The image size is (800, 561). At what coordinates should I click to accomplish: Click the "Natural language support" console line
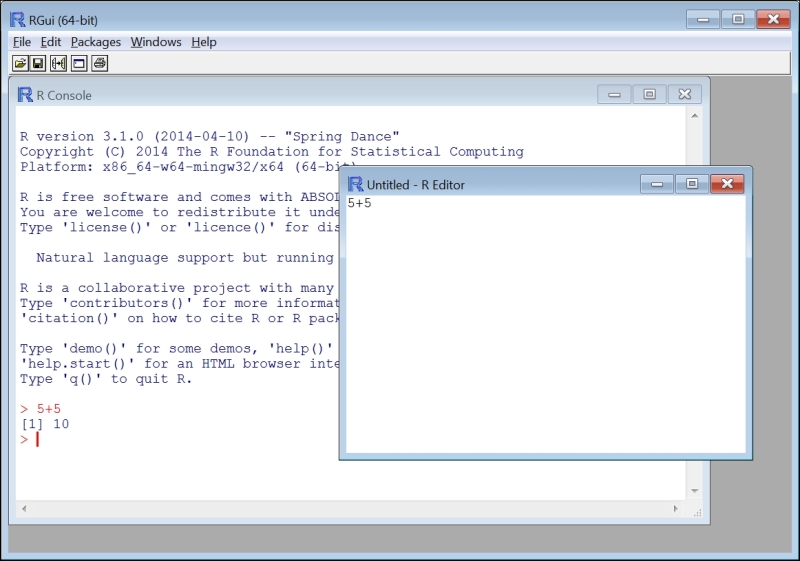(185, 258)
